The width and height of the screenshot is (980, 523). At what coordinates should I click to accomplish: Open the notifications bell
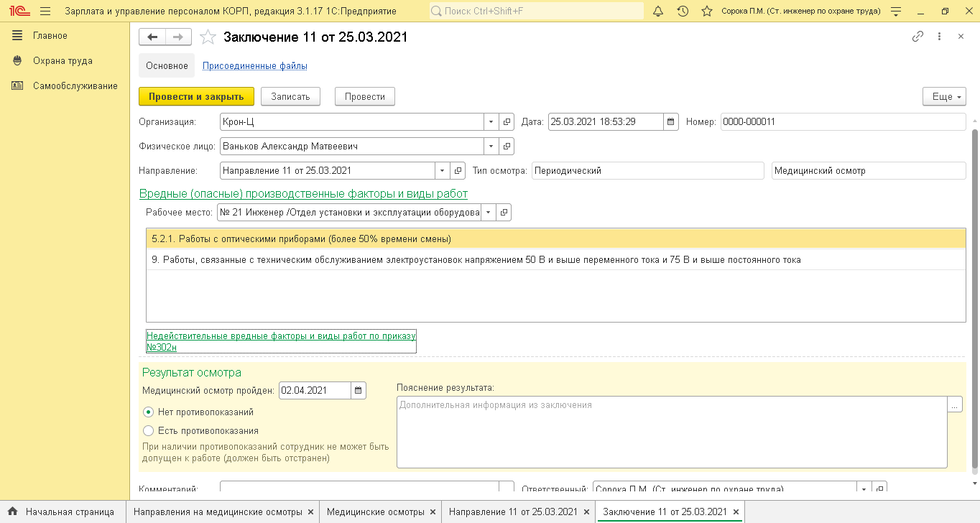click(658, 11)
